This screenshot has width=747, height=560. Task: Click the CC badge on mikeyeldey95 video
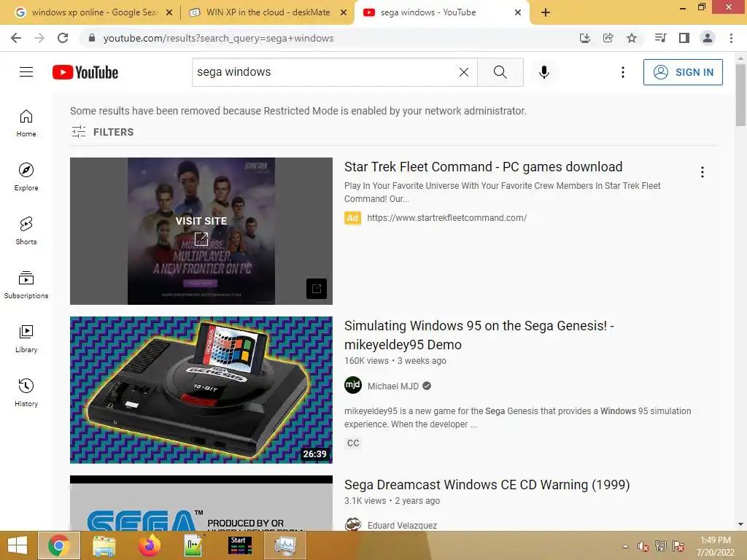[x=353, y=443]
